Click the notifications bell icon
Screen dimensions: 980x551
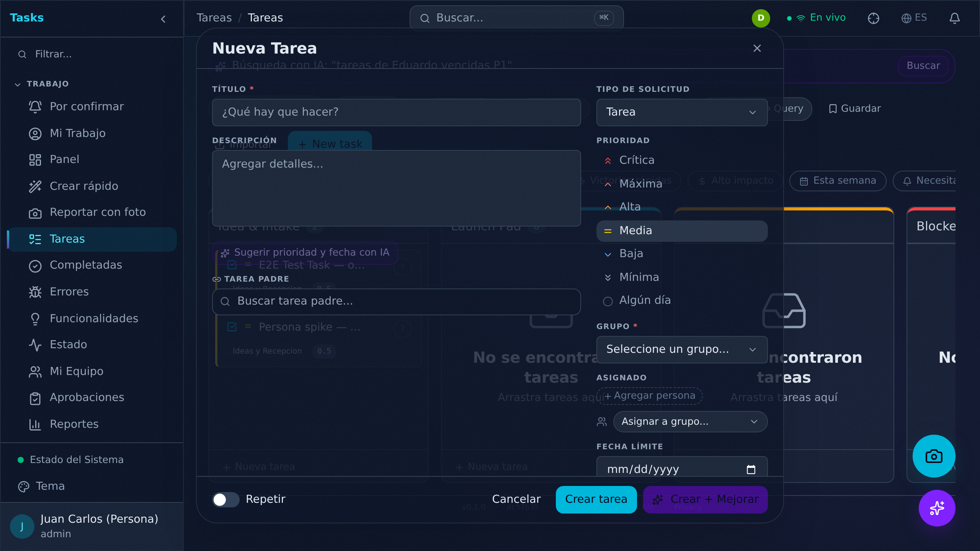click(x=954, y=18)
